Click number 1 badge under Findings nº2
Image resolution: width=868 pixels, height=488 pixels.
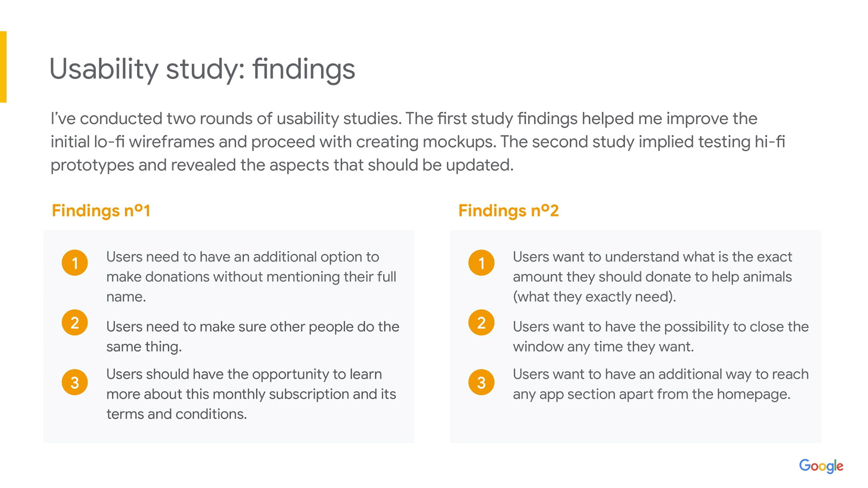pos(481,263)
